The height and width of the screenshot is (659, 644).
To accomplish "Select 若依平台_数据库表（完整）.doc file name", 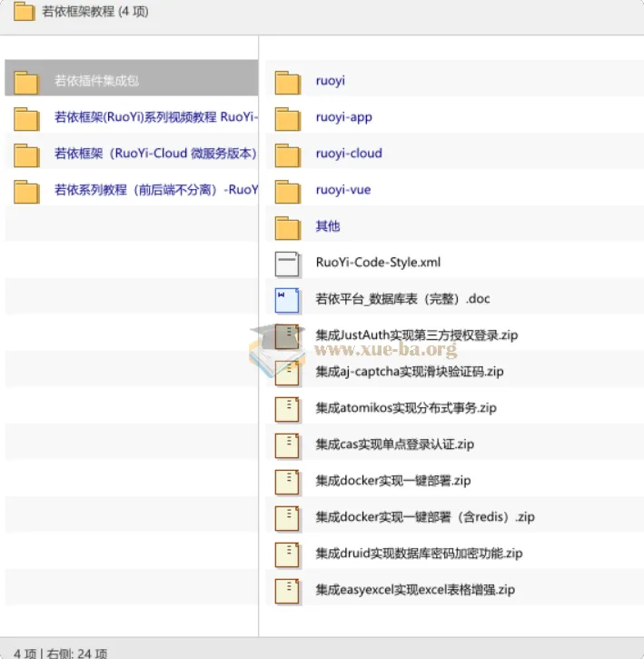I will click(402, 299).
